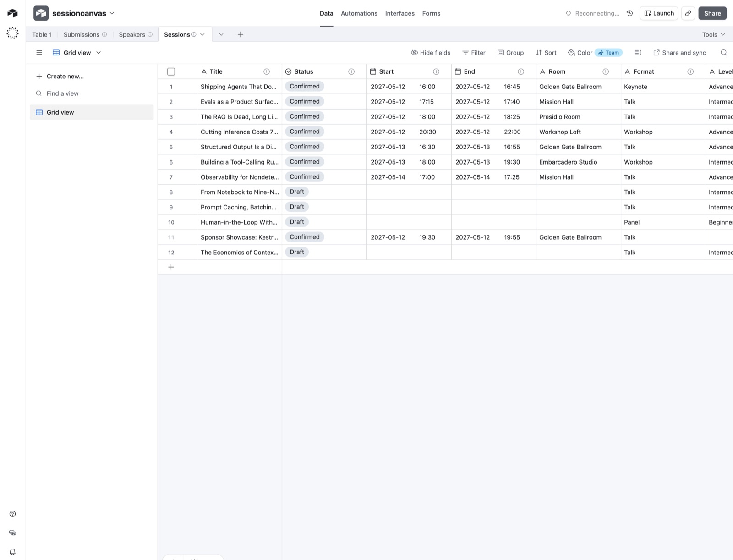Select the Table 1 tab
Viewport: 733px width, 560px height.
point(42,34)
